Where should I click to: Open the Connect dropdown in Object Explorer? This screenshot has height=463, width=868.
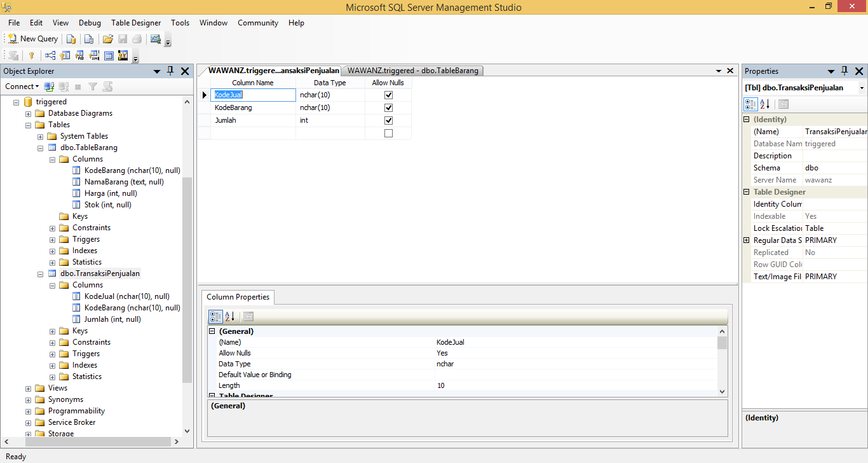click(22, 86)
